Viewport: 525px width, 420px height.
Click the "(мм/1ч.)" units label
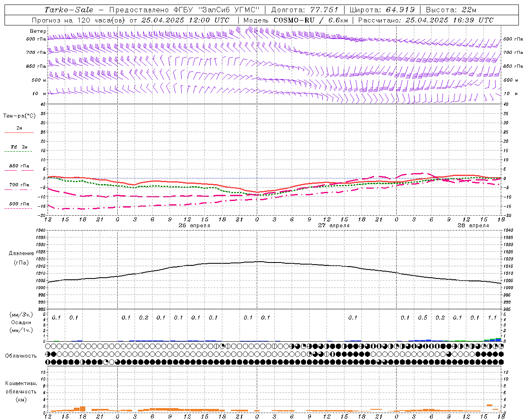click(x=21, y=330)
